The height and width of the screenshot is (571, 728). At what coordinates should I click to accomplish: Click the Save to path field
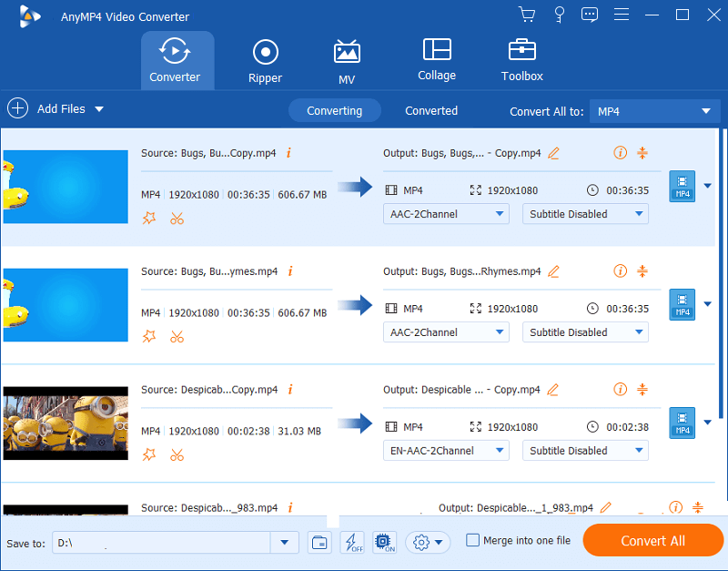(x=161, y=542)
